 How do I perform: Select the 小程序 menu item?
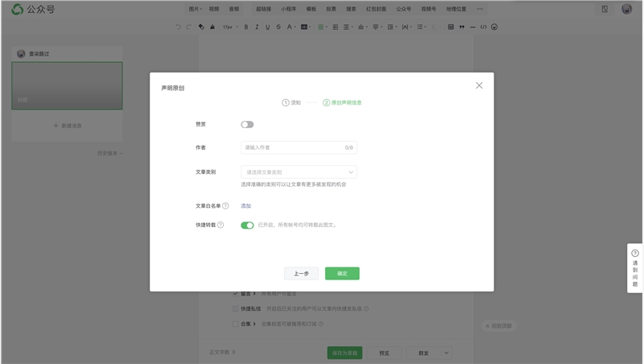coord(287,9)
